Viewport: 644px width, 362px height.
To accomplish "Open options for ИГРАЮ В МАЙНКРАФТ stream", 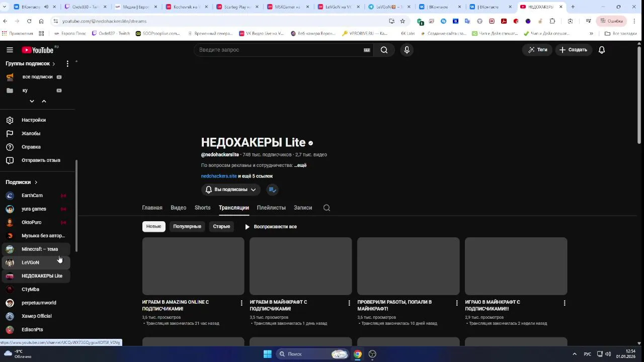I will point(565,303).
